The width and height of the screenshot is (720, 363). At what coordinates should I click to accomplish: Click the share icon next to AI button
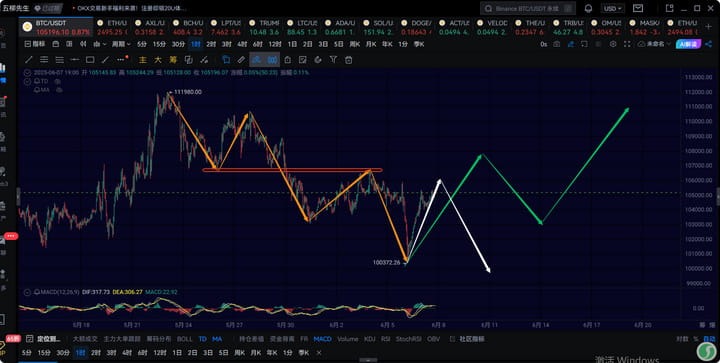point(709,44)
